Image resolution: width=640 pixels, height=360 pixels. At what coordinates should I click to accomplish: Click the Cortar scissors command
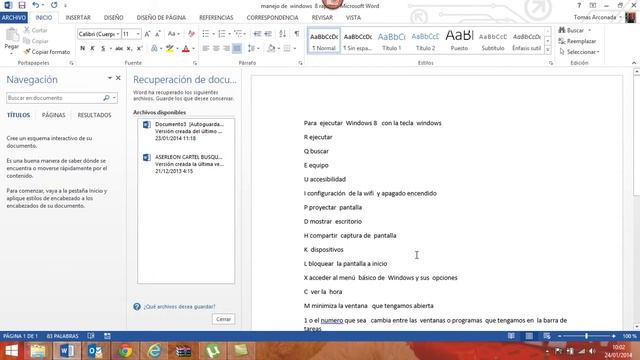pos(36,30)
